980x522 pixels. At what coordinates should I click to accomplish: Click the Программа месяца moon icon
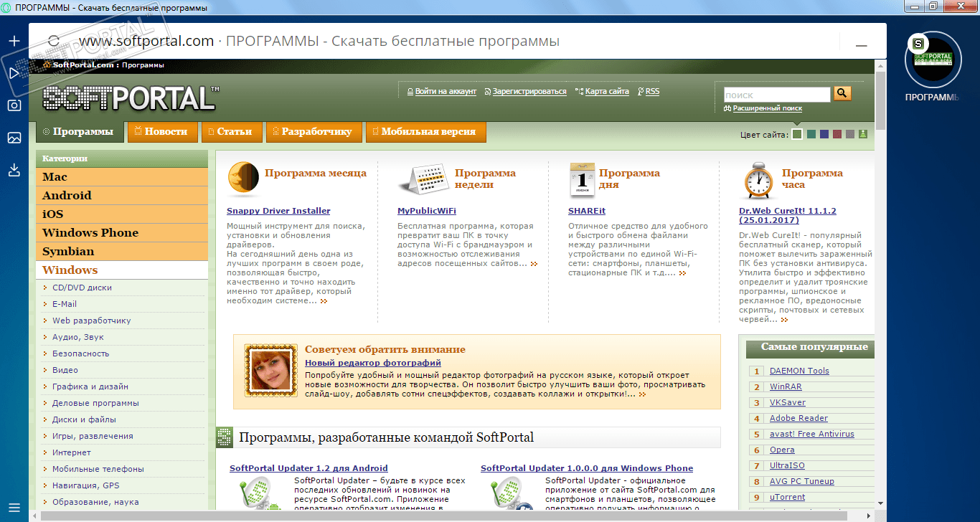pos(243,179)
